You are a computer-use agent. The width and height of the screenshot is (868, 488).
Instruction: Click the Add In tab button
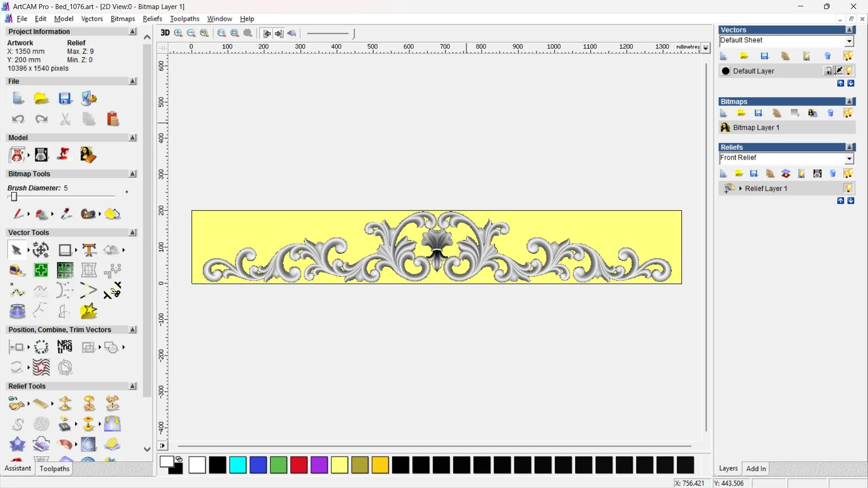tap(756, 469)
